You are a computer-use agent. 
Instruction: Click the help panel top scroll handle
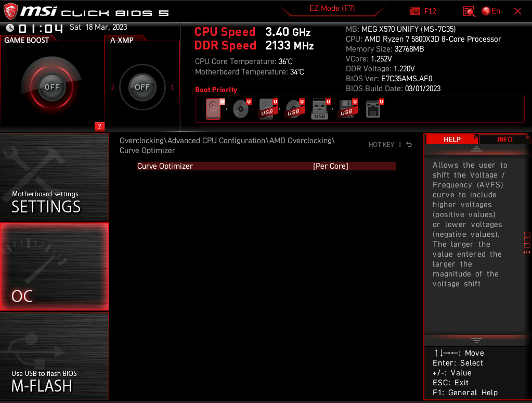coord(476,149)
